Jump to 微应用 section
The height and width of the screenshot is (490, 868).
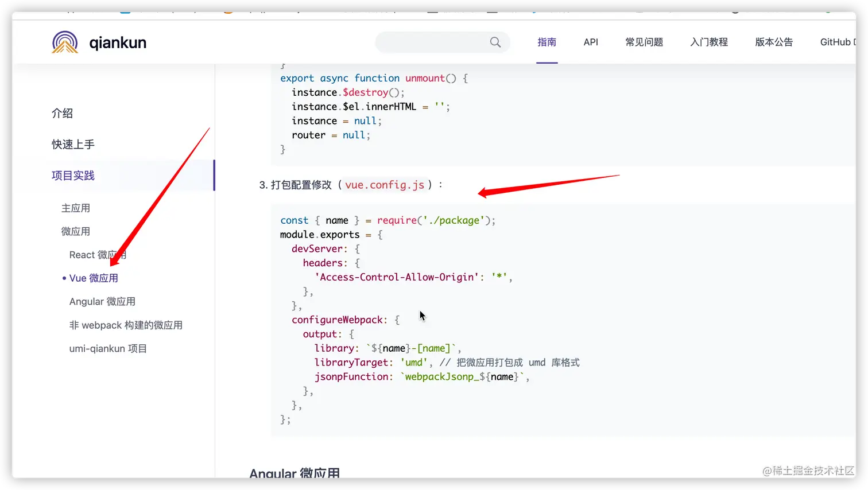pyautogui.click(x=76, y=231)
